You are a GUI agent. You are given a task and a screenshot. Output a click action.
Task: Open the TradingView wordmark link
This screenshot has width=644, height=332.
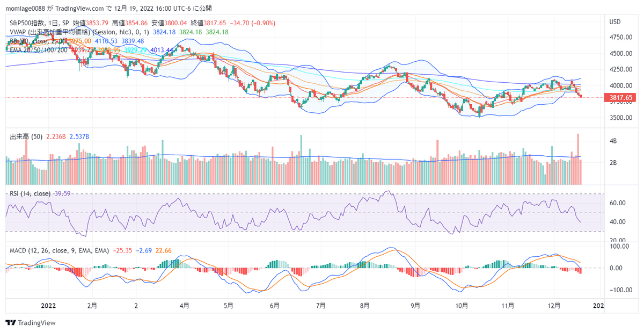click(37, 323)
